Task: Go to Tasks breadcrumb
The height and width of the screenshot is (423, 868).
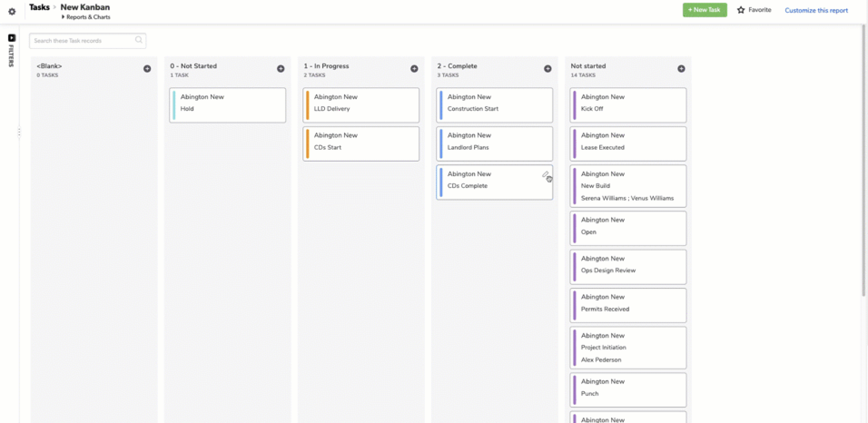Action: tap(39, 7)
